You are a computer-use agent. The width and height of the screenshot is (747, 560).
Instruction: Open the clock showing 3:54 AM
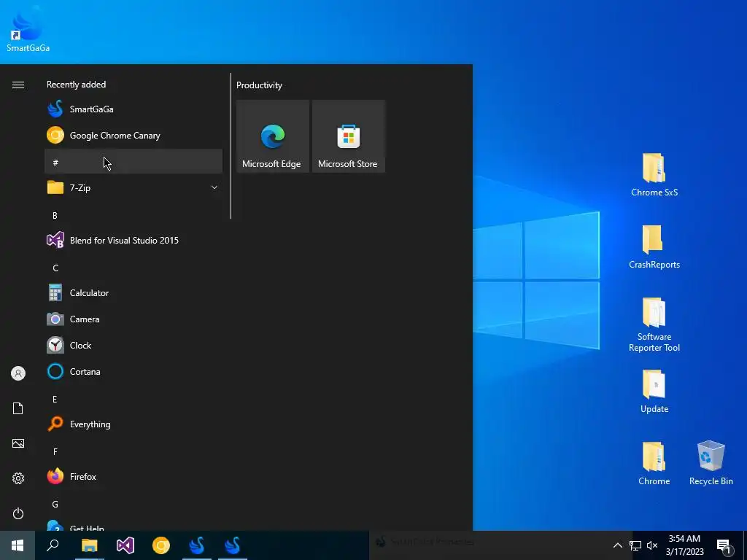click(x=684, y=545)
